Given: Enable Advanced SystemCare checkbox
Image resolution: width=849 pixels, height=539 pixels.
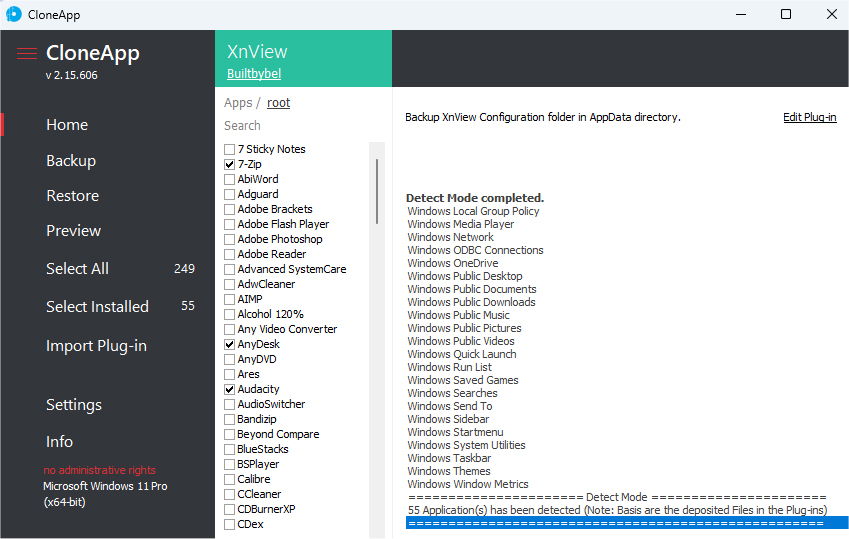Looking at the screenshot, I should (230, 269).
